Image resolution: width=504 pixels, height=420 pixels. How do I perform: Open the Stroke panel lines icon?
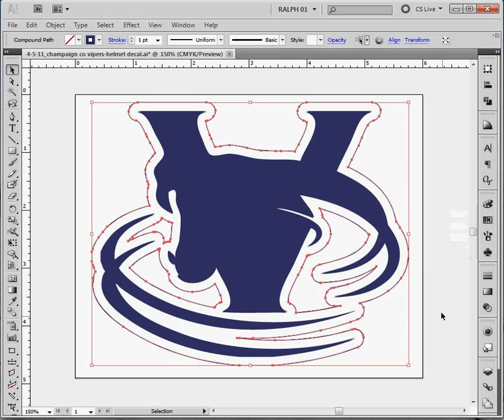[488, 275]
